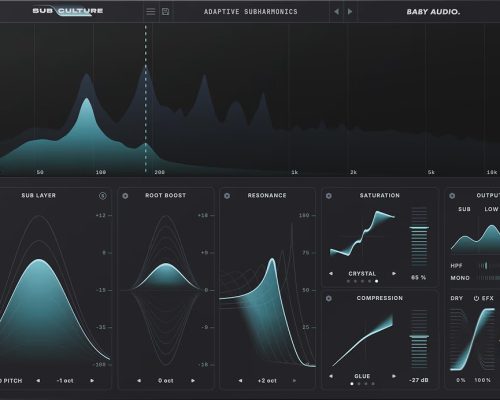Click the CRYSTAL saturation mode name
500x400 pixels.
[362, 273]
